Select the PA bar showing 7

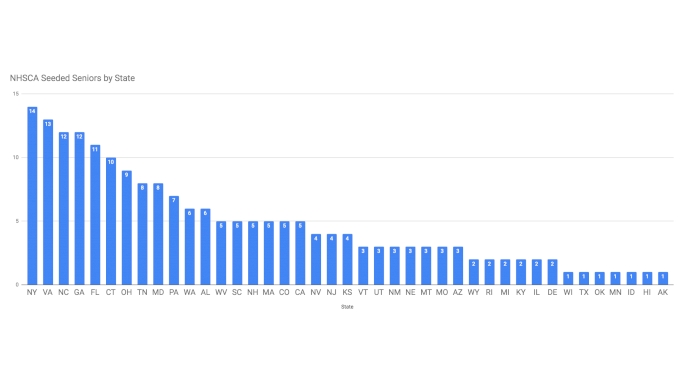pos(174,240)
